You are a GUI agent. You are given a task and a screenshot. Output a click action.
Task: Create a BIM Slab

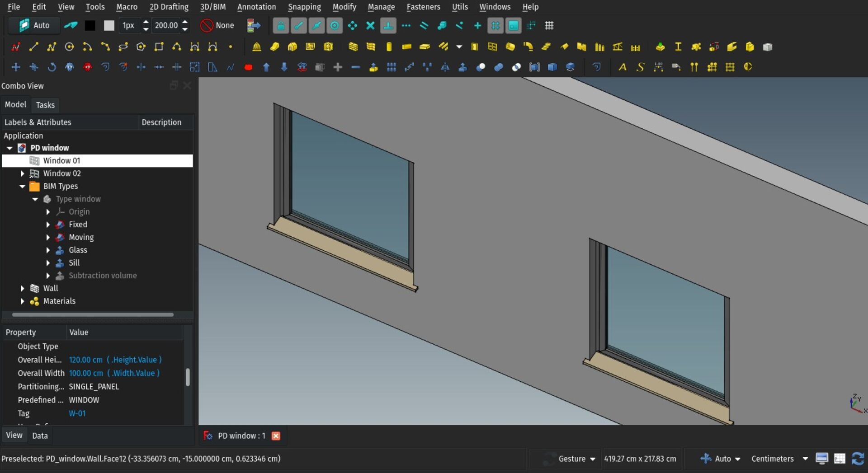425,47
